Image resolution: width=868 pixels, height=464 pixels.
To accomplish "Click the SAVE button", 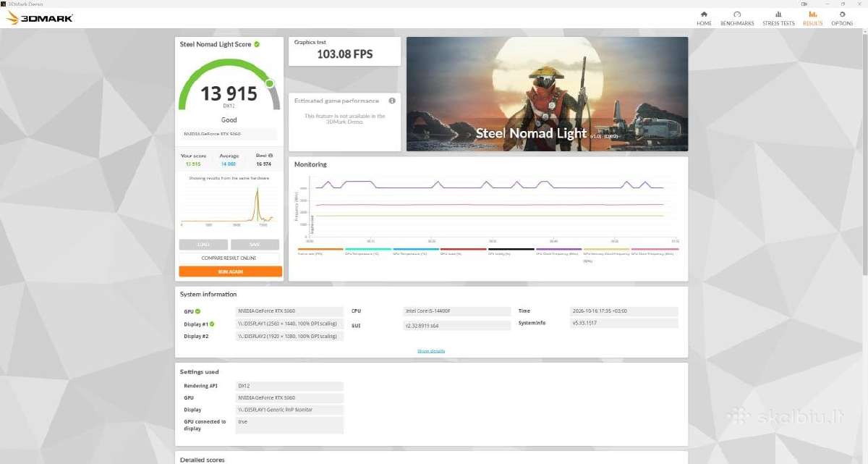I will point(255,245).
